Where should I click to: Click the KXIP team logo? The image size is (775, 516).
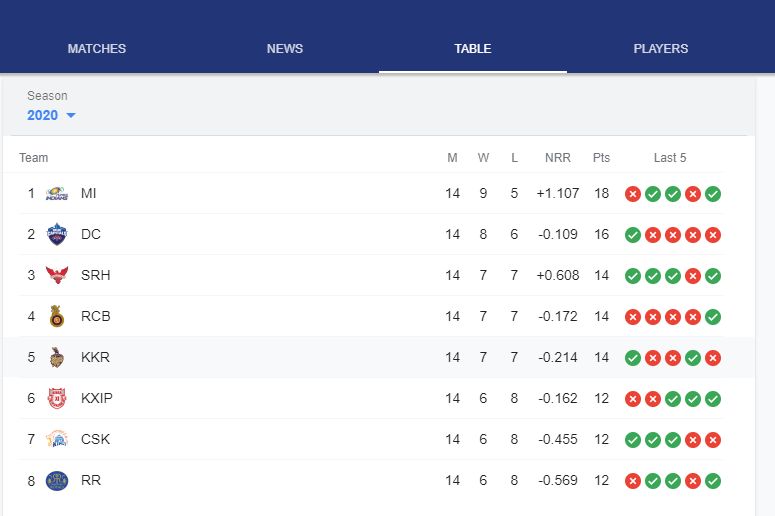pos(57,398)
